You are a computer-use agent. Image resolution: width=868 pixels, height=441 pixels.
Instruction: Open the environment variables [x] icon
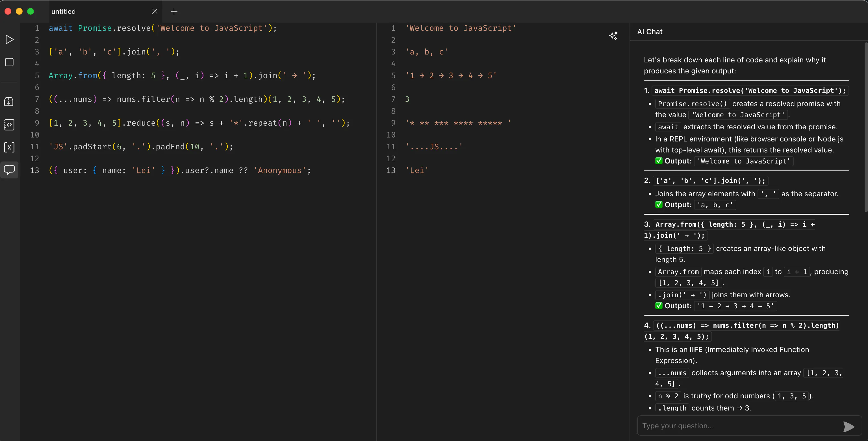pyautogui.click(x=9, y=147)
